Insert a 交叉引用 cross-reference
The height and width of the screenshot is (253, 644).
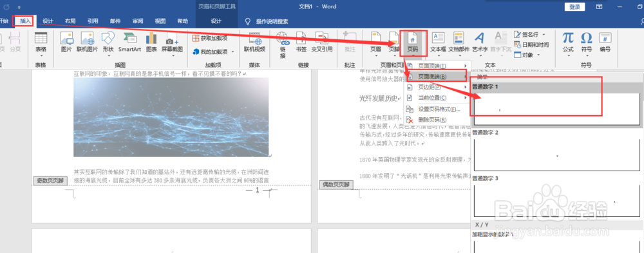click(x=321, y=42)
